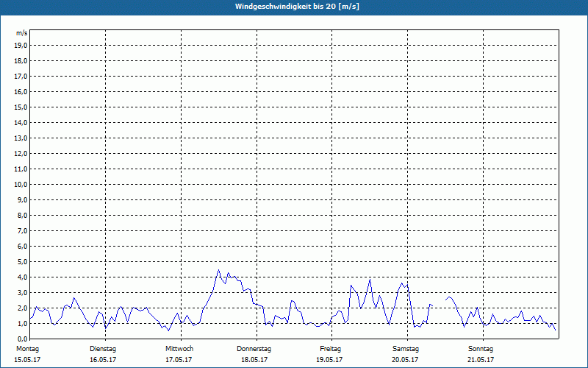Viewport: 588px width, 368px height.
Task: Click the 1,0 y-axis tick label
Action: click(x=23, y=323)
